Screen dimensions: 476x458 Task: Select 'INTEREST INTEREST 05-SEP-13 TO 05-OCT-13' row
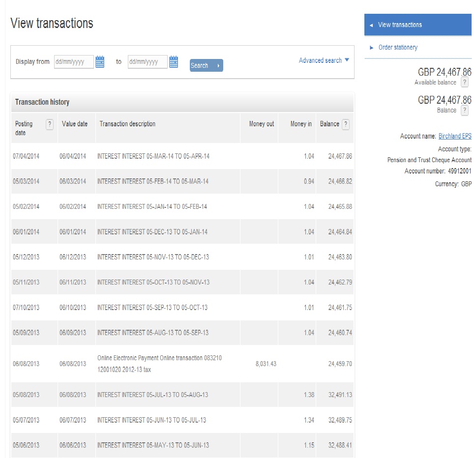182,308
